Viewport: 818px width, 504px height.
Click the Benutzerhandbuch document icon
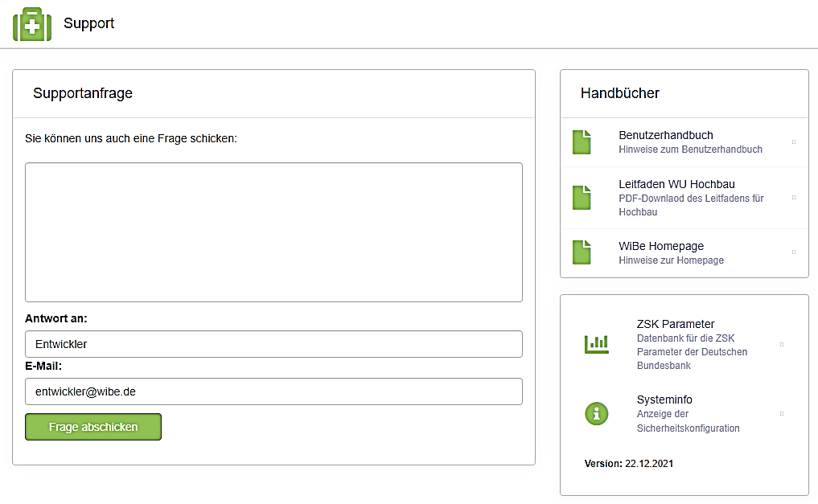[x=582, y=142]
